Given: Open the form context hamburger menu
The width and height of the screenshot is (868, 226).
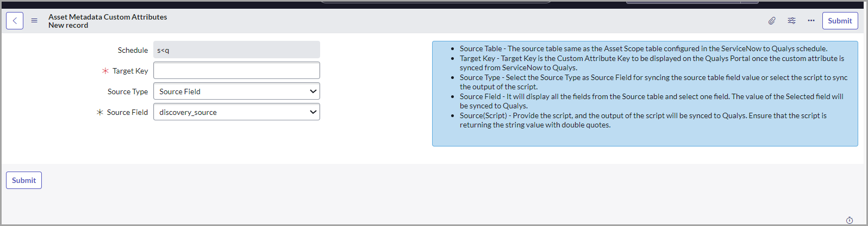Looking at the screenshot, I should tap(34, 21).
